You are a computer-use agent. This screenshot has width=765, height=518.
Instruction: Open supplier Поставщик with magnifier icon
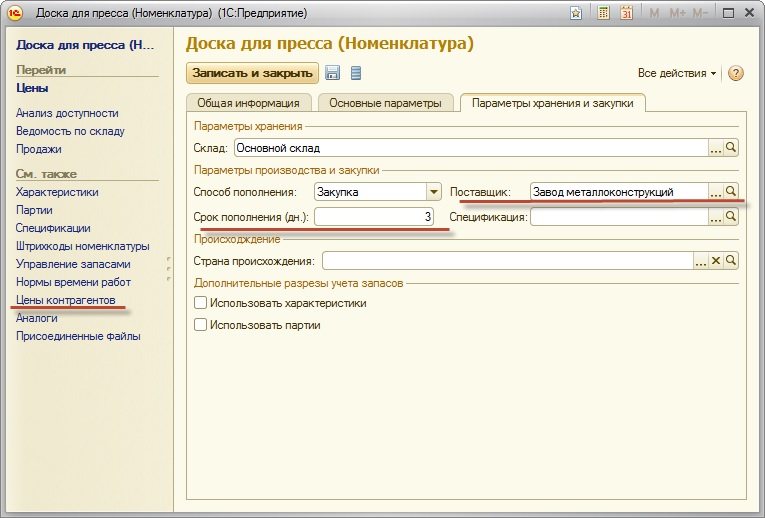coord(731,191)
